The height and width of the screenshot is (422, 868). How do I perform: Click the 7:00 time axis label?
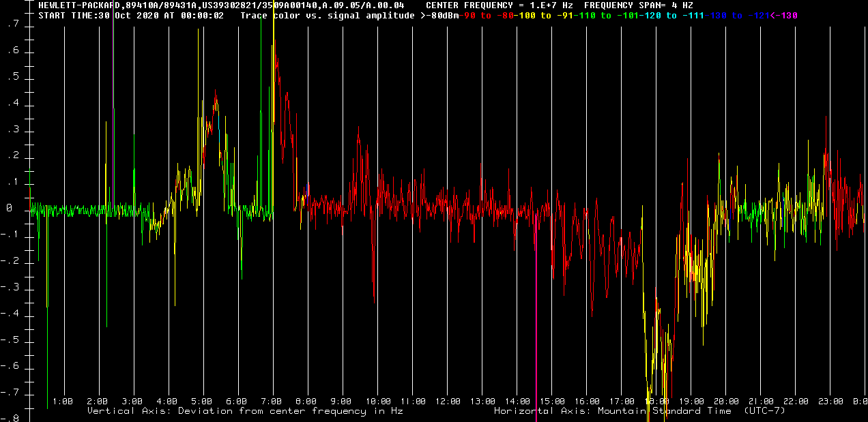[x=272, y=402]
